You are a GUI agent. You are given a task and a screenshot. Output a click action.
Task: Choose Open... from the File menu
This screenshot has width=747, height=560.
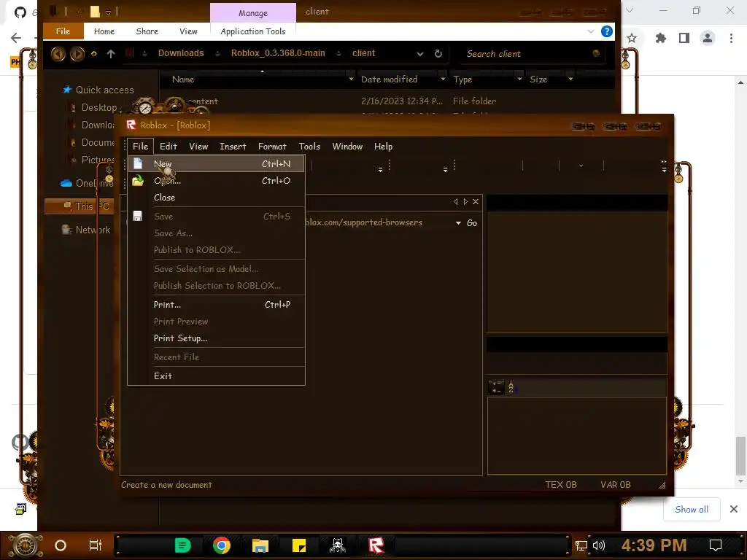click(x=216, y=181)
